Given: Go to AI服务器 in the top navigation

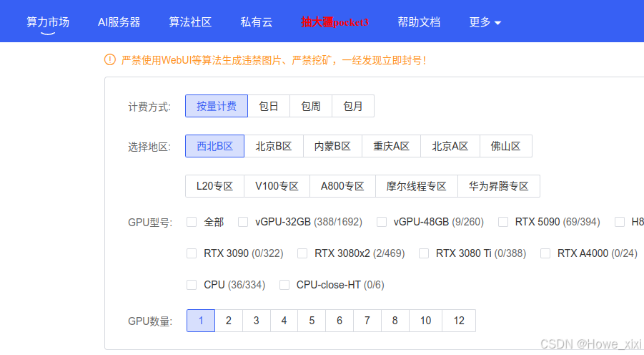Looking at the screenshot, I should pyautogui.click(x=119, y=21).
